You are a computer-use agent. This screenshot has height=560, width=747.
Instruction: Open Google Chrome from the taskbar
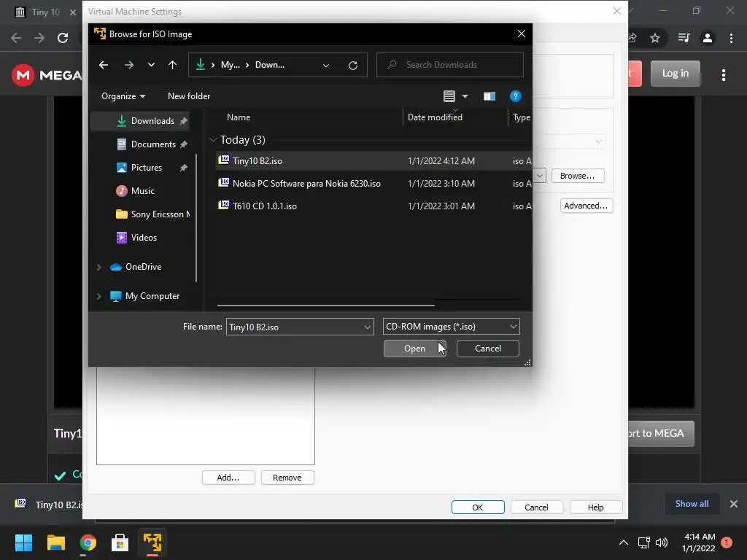[x=88, y=542]
